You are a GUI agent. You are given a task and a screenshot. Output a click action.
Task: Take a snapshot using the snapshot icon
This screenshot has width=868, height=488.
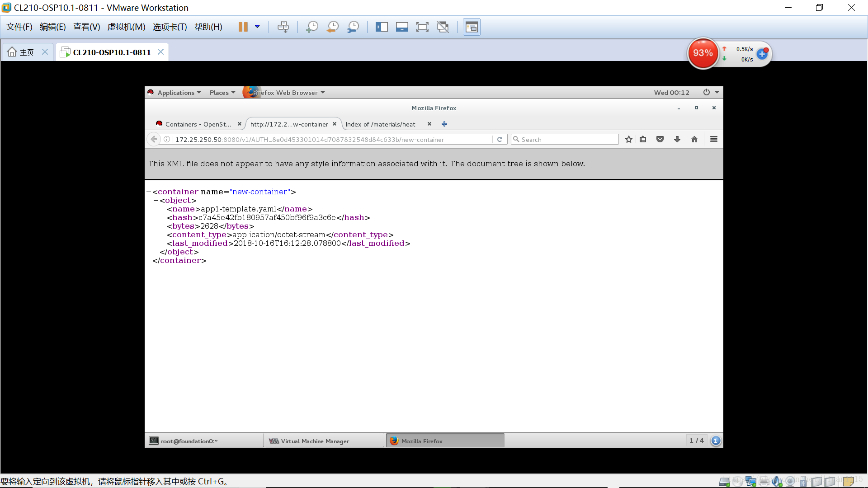pyautogui.click(x=312, y=27)
